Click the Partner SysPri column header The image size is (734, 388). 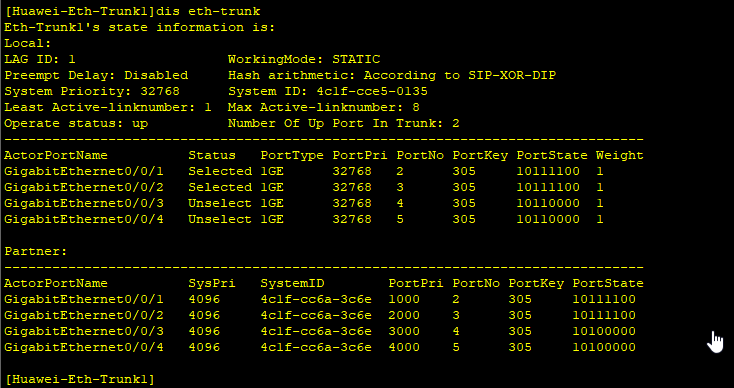pos(212,283)
